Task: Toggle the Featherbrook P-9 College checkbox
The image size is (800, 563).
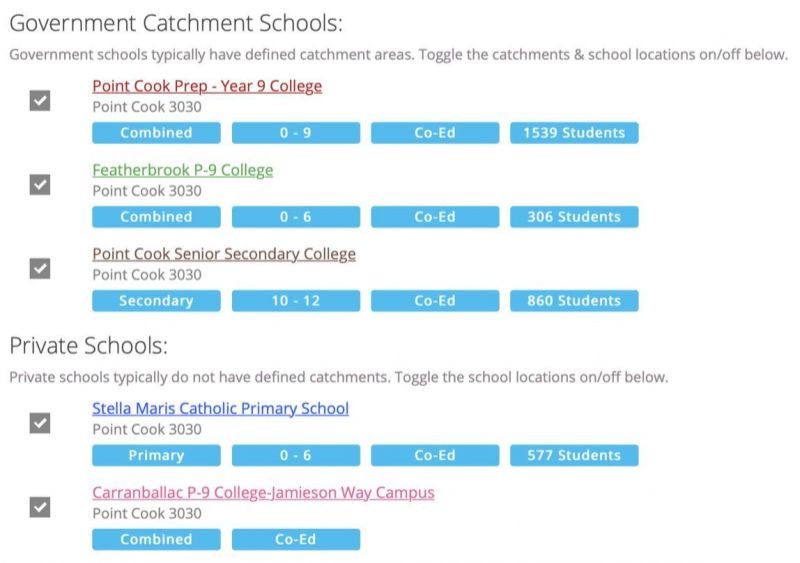Action: click(40, 185)
